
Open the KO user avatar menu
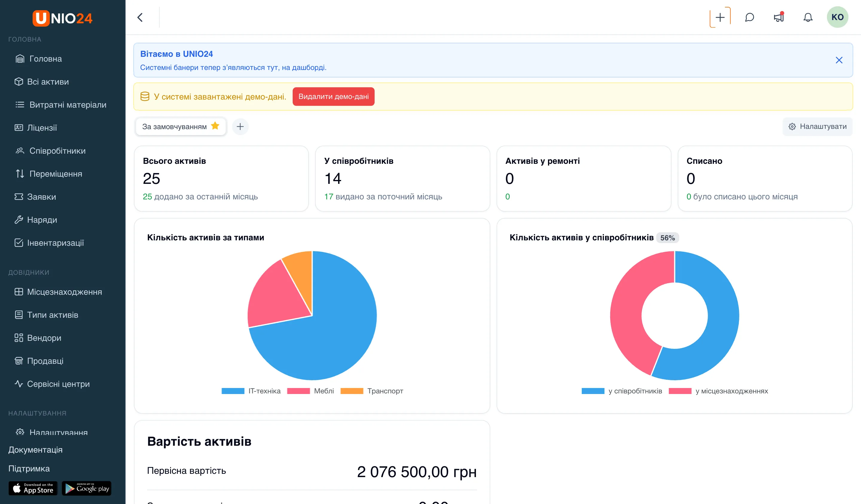(x=837, y=17)
